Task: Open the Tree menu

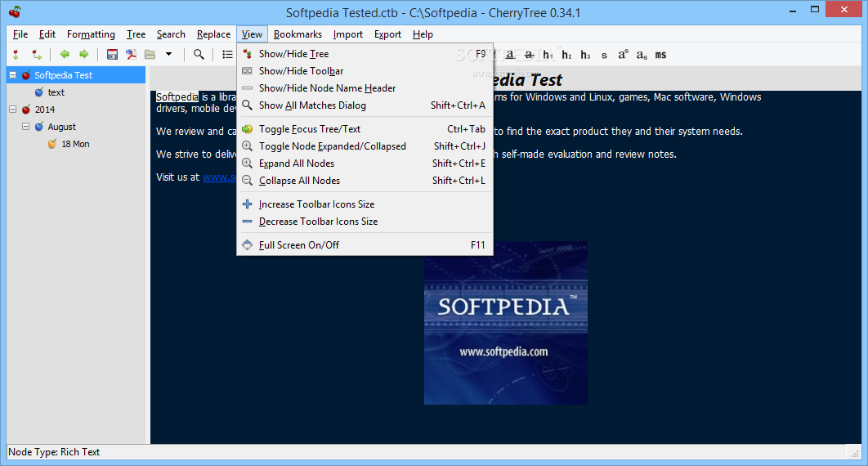Action: (x=136, y=34)
